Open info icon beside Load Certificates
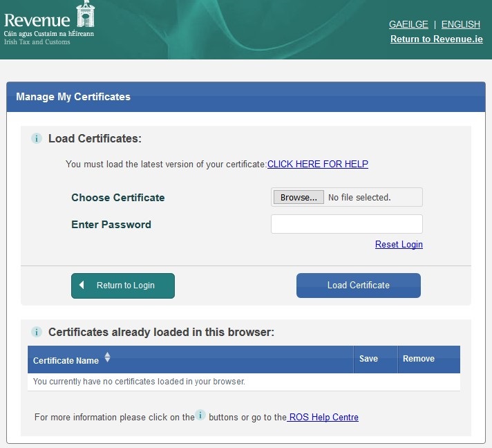Screen dimensions: 492x448 (37, 138)
